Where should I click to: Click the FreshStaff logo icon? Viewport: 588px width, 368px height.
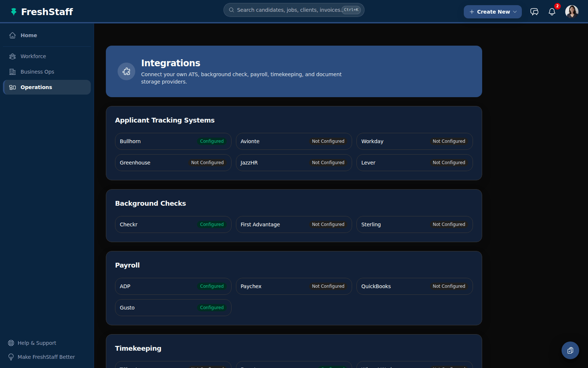tap(14, 12)
